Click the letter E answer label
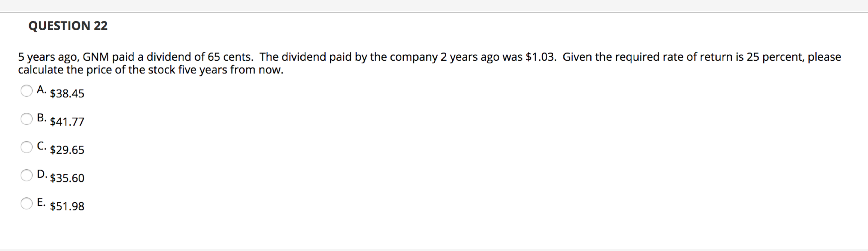Image resolution: width=868 pixels, height=251 pixels. [41, 202]
